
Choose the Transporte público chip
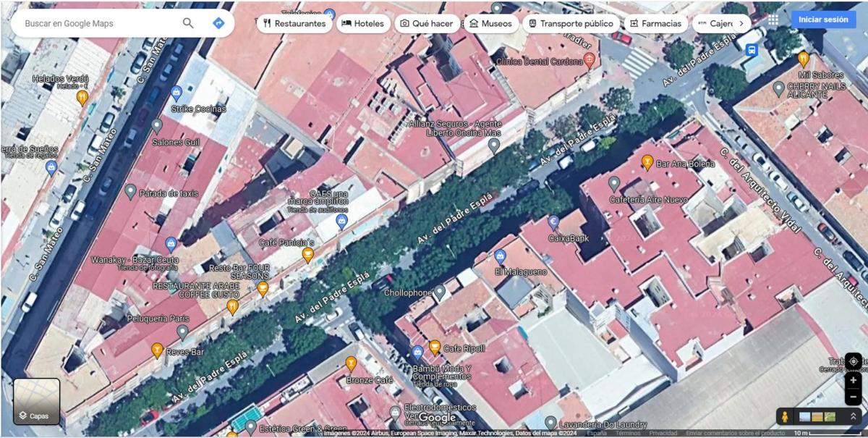571,23
